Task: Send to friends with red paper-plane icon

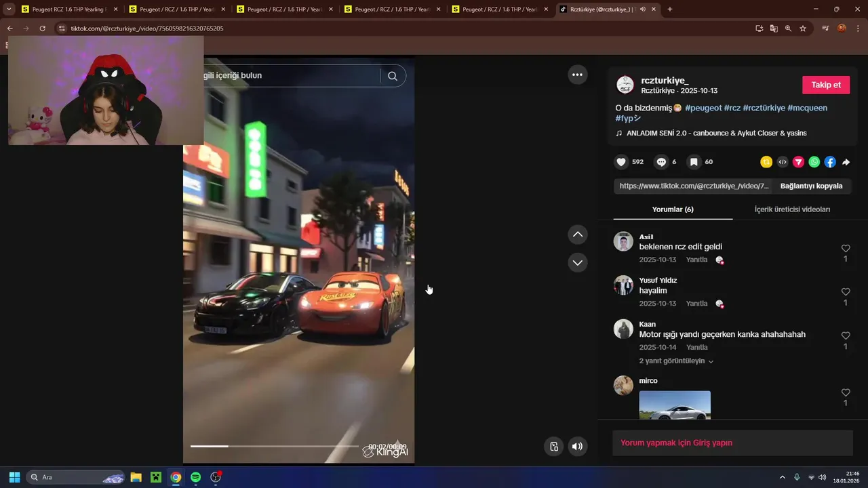Action: 798,162
